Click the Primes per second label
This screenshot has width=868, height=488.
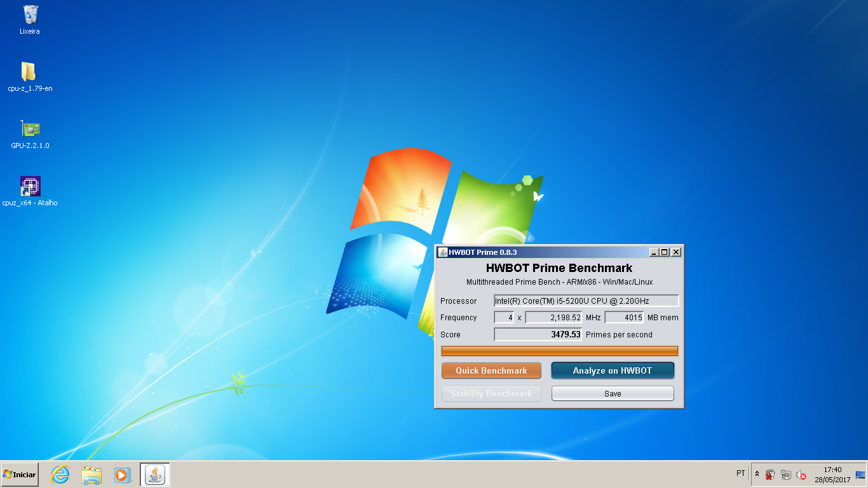(619, 335)
